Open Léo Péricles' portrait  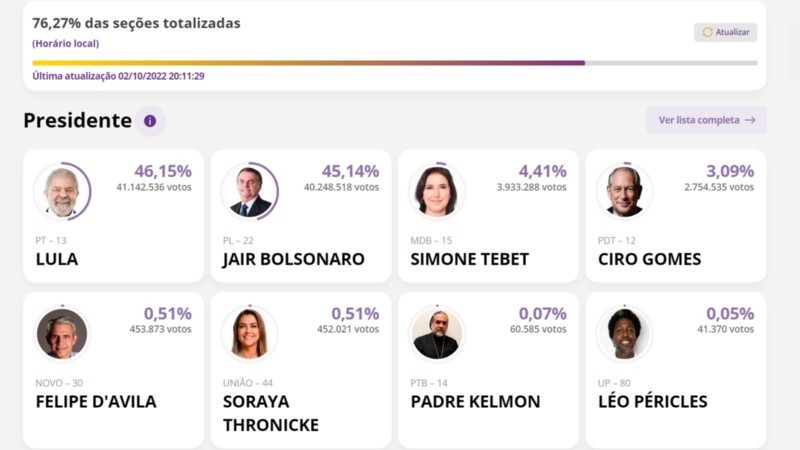[x=624, y=334]
